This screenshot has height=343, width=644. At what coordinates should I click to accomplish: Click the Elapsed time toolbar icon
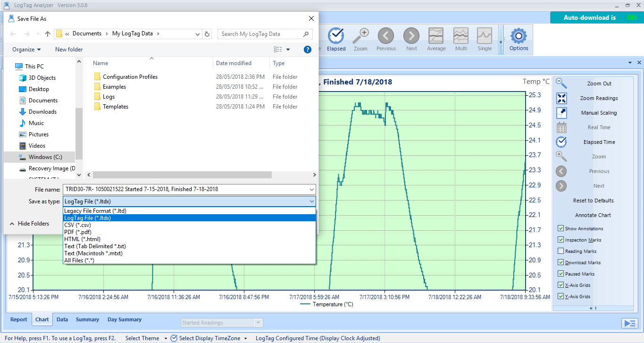click(x=336, y=37)
